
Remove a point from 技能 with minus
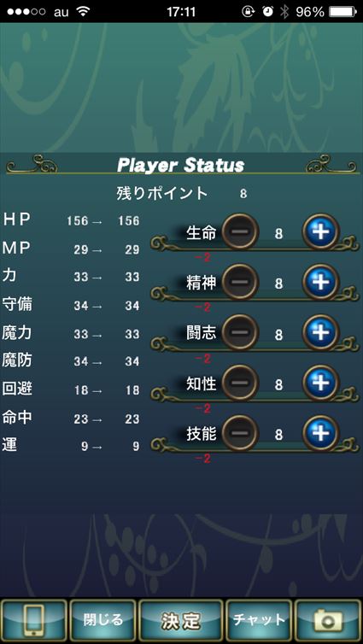[240, 434]
